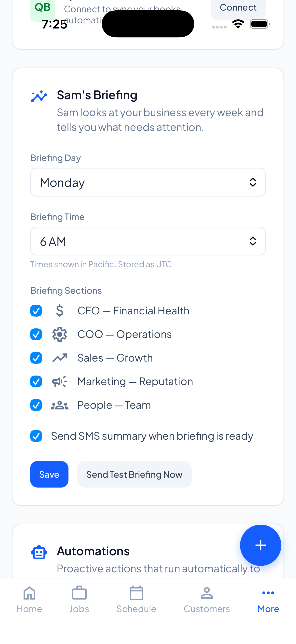Tap the megaphone Marketing icon
The width and height of the screenshot is (296, 644).
60,381
